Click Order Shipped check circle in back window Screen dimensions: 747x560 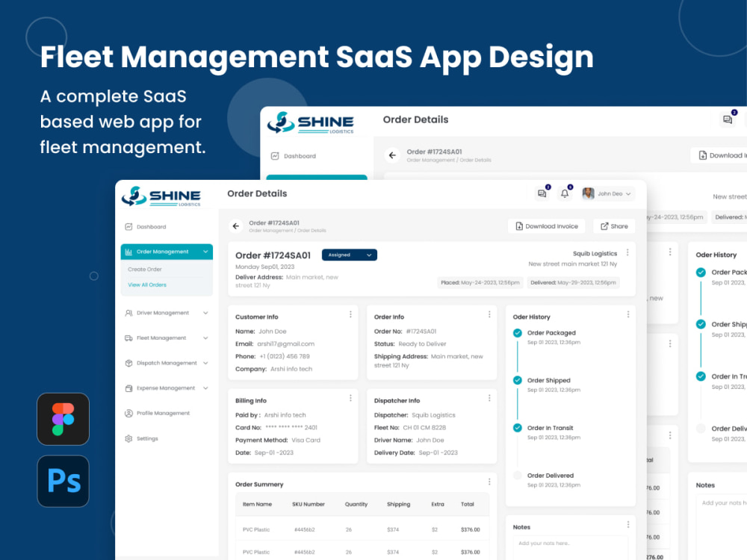(x=701, y=324)
